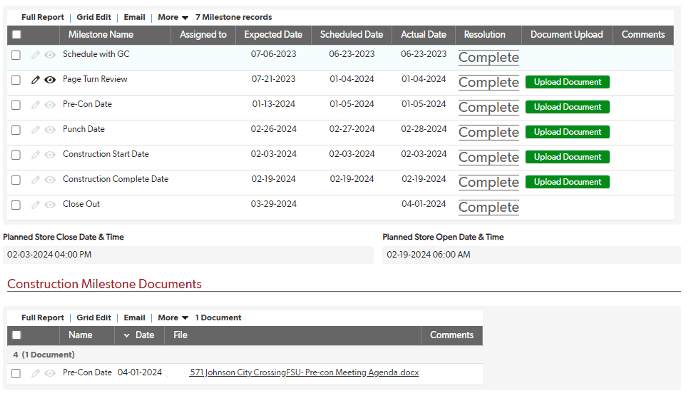Click Upload Document for Punch Date

pyautogui.click(x=567, y=132)
